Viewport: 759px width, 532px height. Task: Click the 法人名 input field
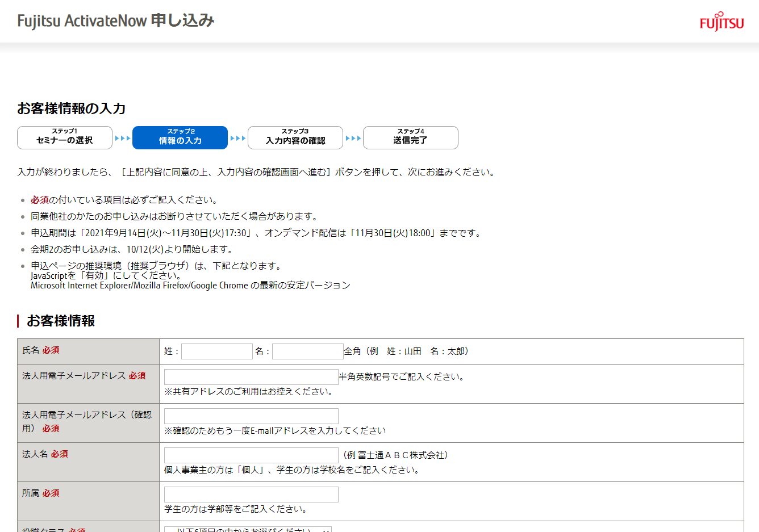tap(251, 455)
